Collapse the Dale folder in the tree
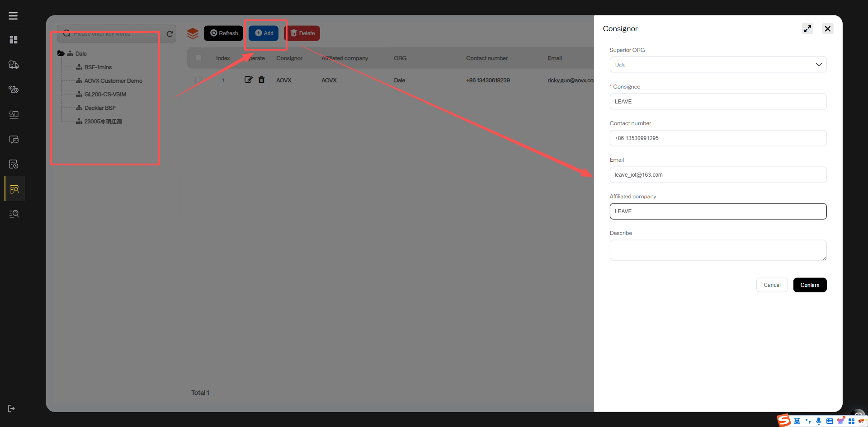868x427 pixels. (x=61, y=53)
